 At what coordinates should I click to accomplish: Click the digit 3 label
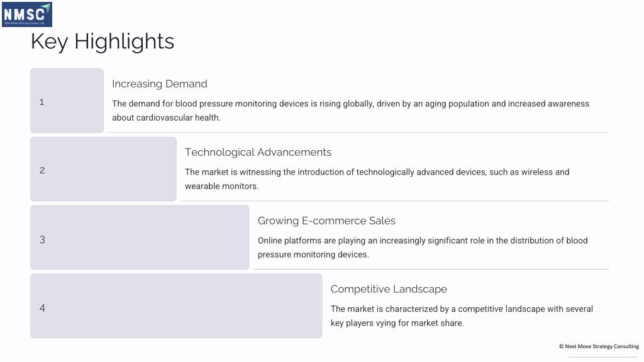[42, 239]
